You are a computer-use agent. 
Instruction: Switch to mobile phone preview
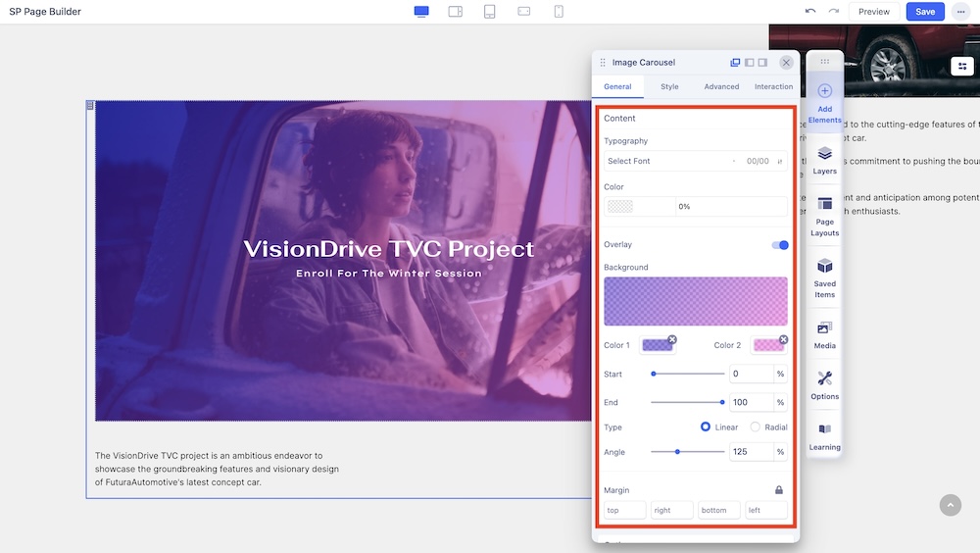point(559,12)
